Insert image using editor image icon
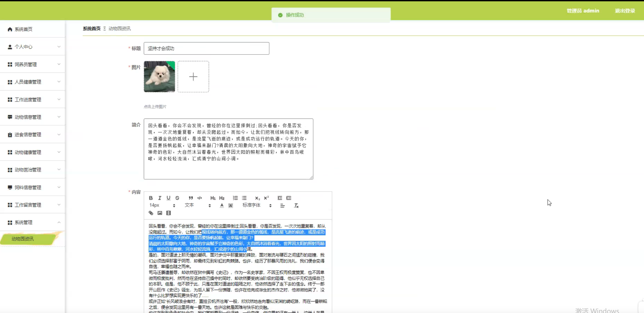644x313 pixels. coord(160,213)
